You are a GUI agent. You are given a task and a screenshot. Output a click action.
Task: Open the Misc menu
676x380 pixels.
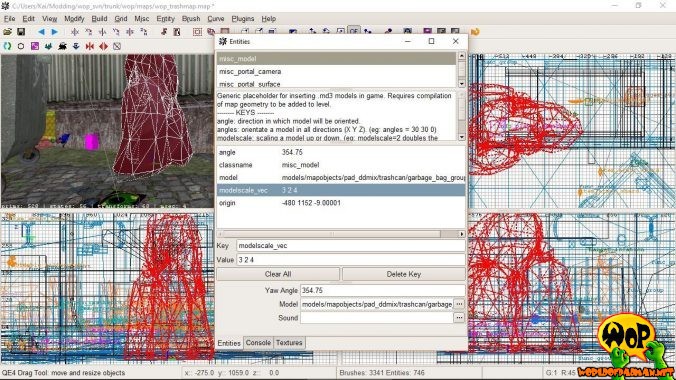(141, 19)
